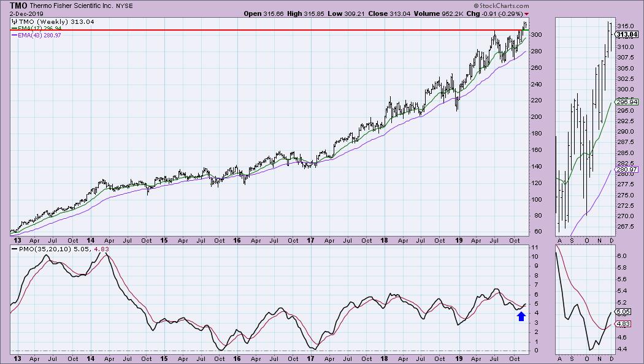Click the boxed 280.97 EMA tag on mini chart
Viewport: 644px width, 364px height.
pos(627,170)
